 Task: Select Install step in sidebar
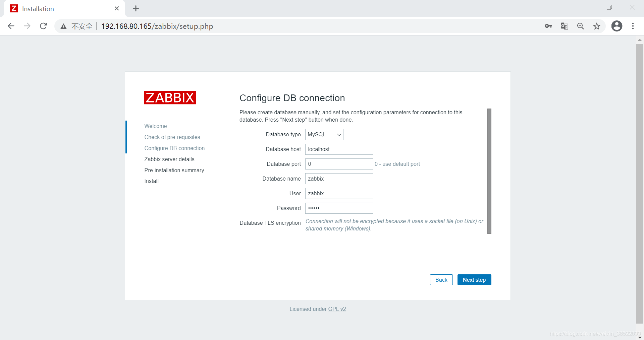(x=151, y=181)
